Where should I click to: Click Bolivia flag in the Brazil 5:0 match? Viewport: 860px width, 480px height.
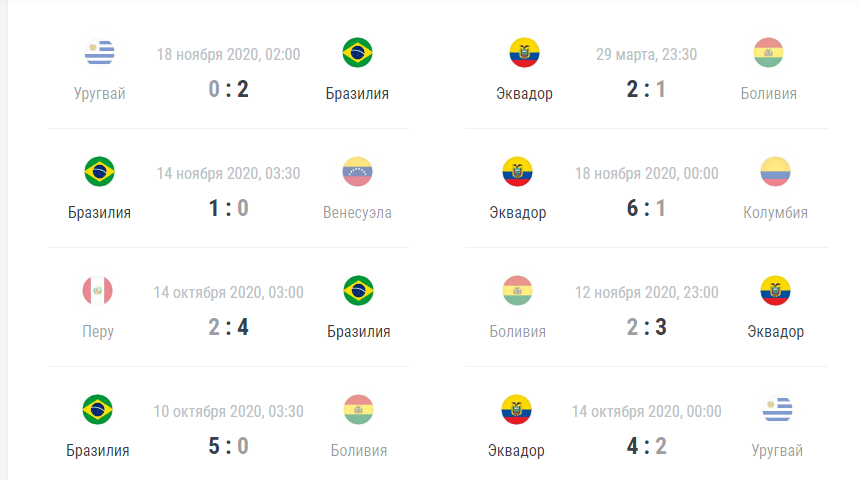(359, 410)
